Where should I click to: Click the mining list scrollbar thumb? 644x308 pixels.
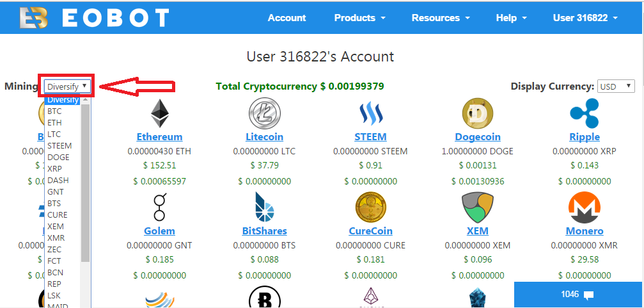point(86,182)
